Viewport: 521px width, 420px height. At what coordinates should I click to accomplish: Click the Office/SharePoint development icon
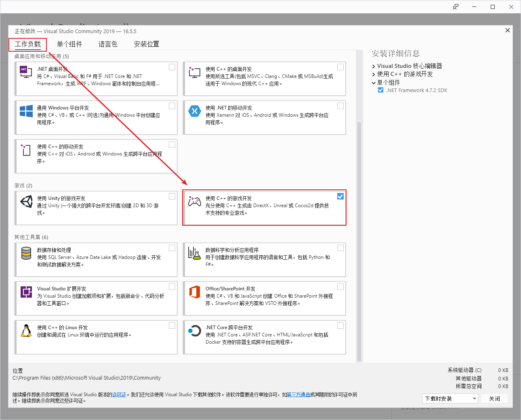point(195,292)
